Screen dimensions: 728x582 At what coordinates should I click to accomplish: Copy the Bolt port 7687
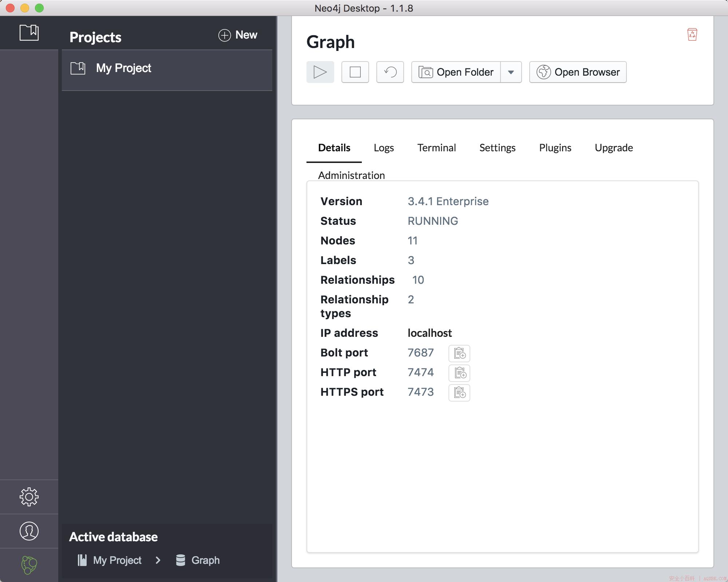[459, 353]
